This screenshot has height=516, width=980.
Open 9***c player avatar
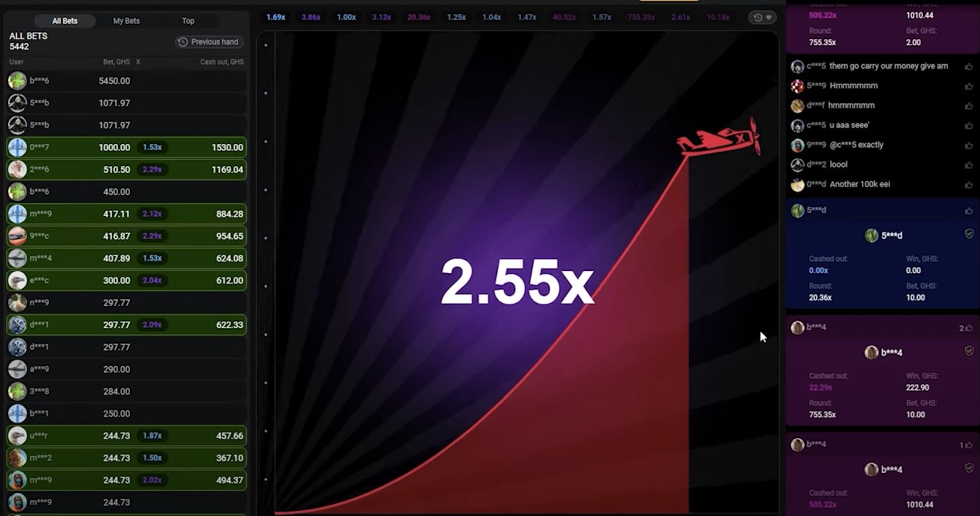(x=17, y=236)
